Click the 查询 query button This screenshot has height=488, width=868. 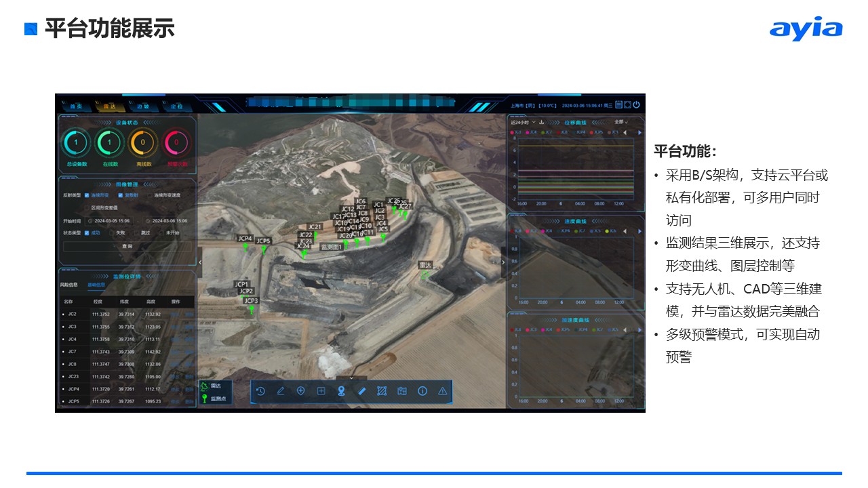click(127, 246)
